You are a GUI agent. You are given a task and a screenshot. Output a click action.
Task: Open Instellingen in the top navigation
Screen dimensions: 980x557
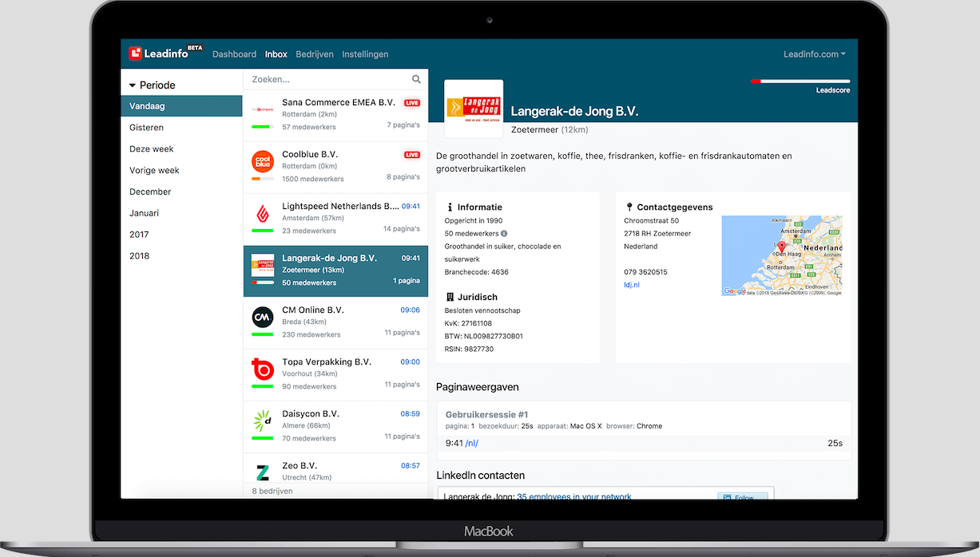click(365, 54)
